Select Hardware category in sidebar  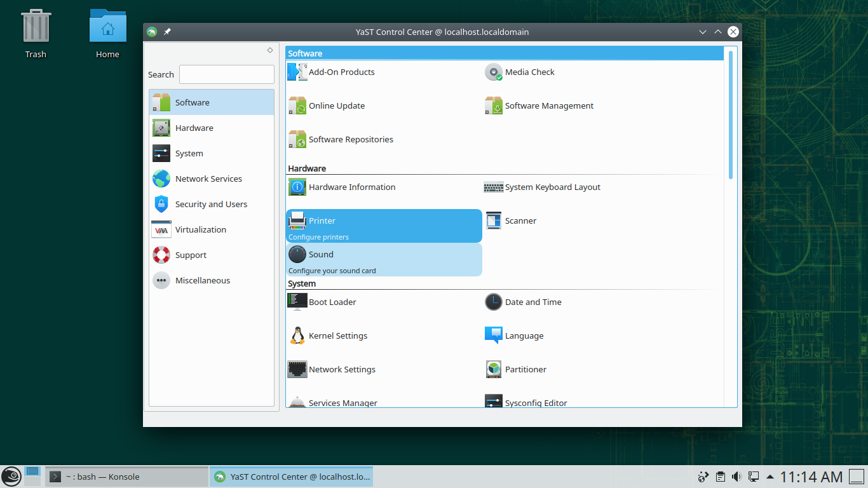212,128
